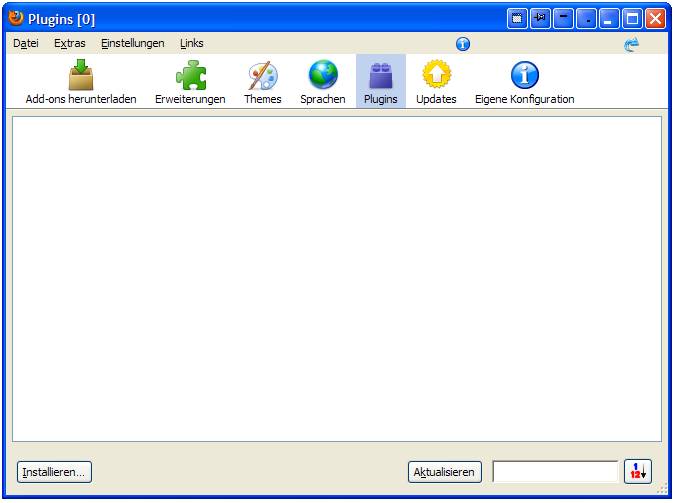Click the Installieren... button

[54, 472]
